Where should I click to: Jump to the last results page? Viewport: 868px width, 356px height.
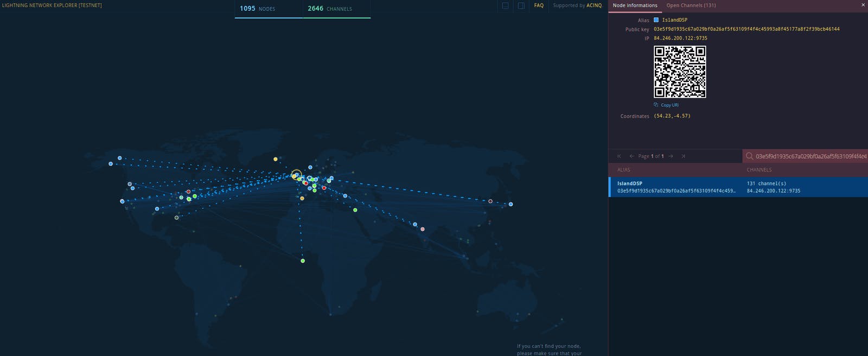tap(683, 156)
